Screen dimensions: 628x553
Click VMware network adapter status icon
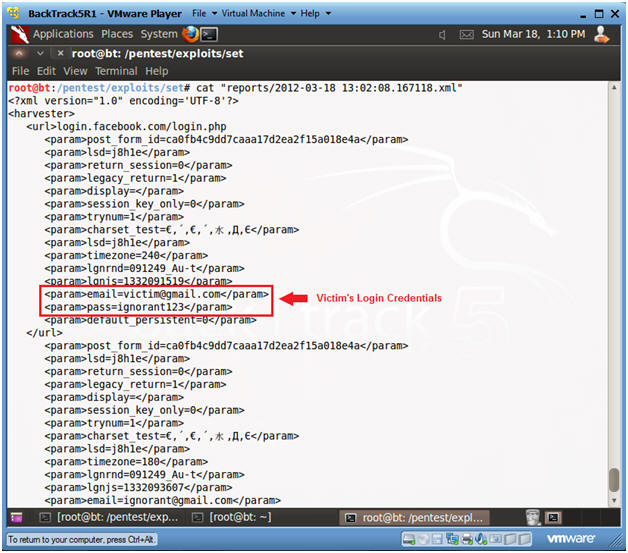click(x=452, y=539)
